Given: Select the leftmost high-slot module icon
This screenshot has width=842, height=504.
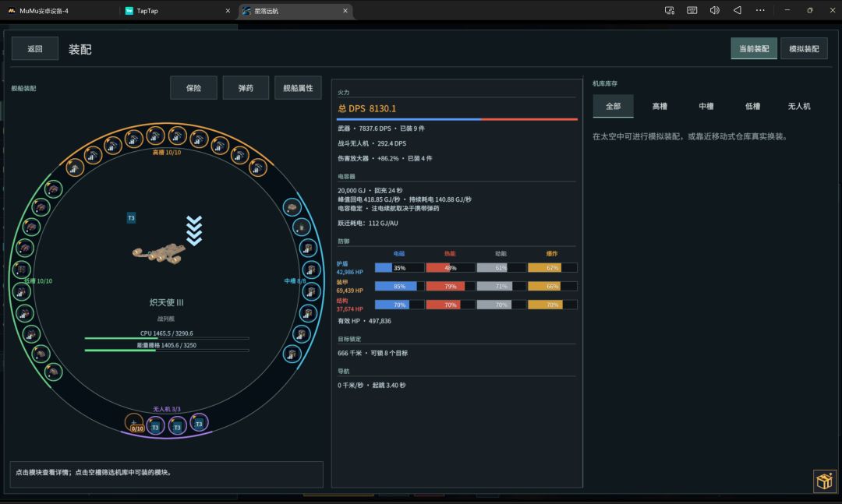Looking at the screenshot, I should (75, 168).
